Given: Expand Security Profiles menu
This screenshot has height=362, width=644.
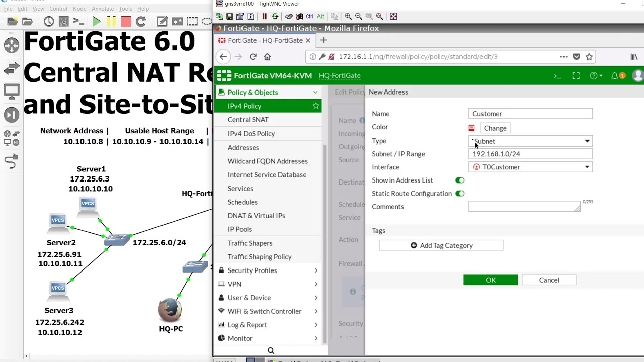Looking at the screenshot, I should (x=268, y=270).
